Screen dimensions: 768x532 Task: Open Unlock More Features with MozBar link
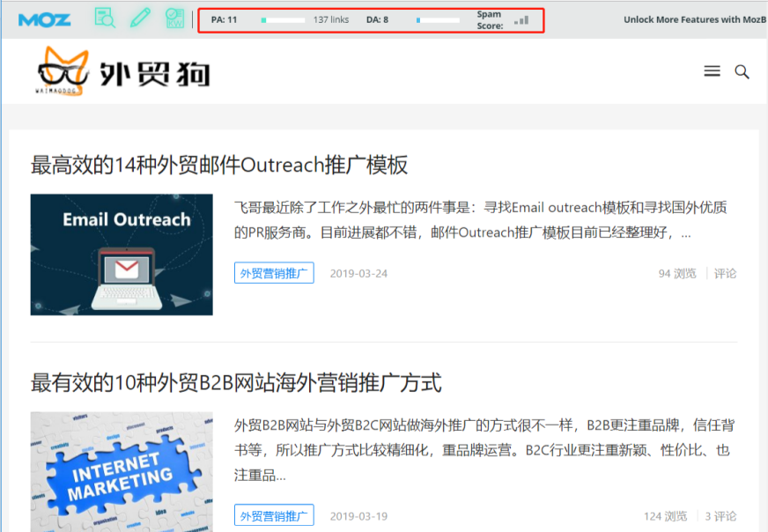click(695, 19)
